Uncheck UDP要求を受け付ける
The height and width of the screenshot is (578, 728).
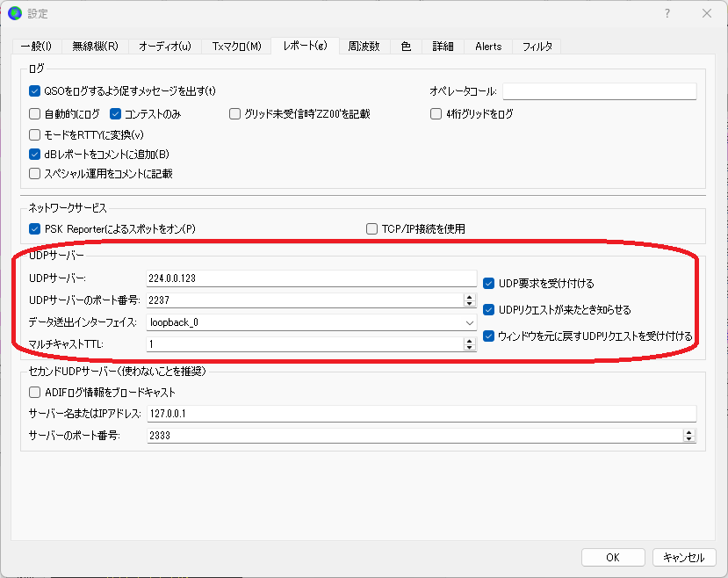(488, 283)
